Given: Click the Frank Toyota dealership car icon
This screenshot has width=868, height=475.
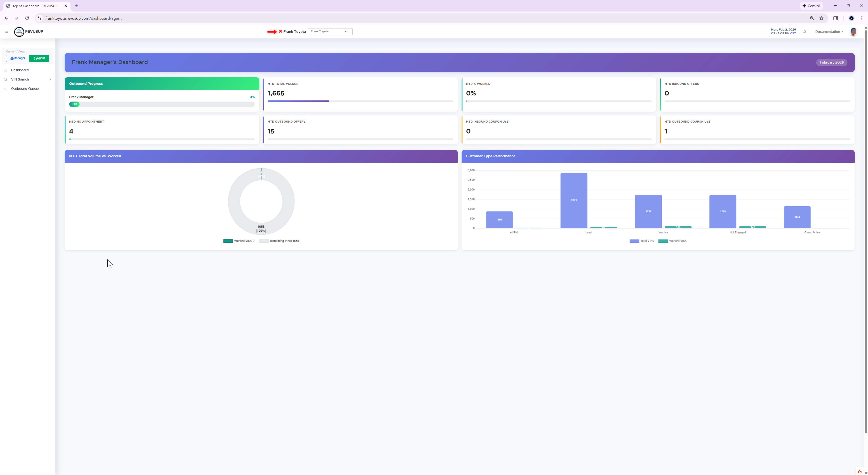Looking at the screenshot, I should (x=280, y=31).
